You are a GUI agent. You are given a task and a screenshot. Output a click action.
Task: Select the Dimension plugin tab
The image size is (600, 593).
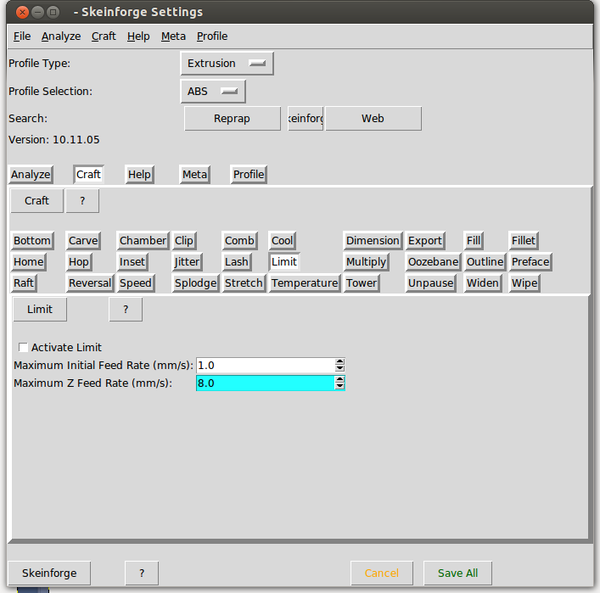[x=372, y=241]
